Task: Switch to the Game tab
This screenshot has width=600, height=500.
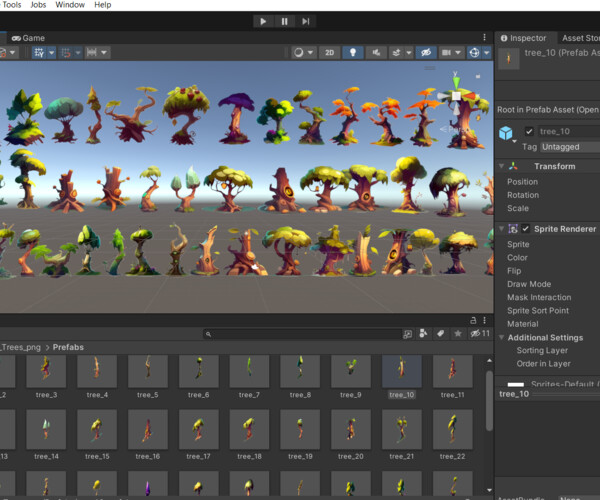Action: pos(28,38)
